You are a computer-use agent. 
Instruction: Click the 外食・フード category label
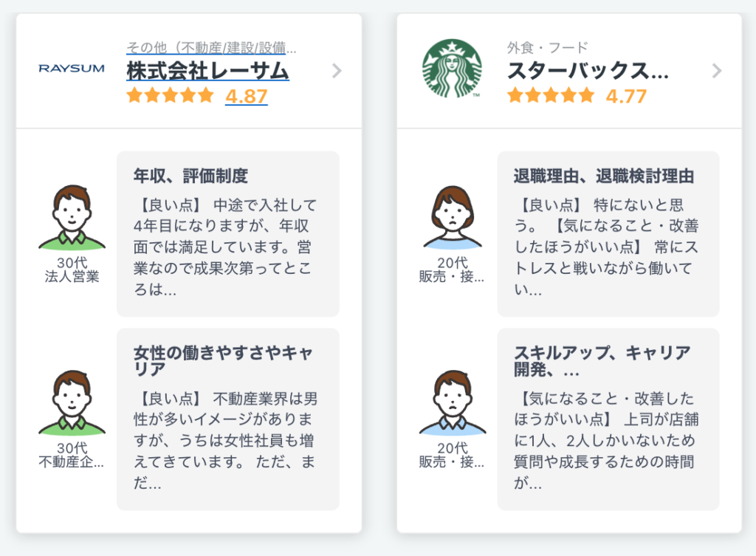pos(547,48)
